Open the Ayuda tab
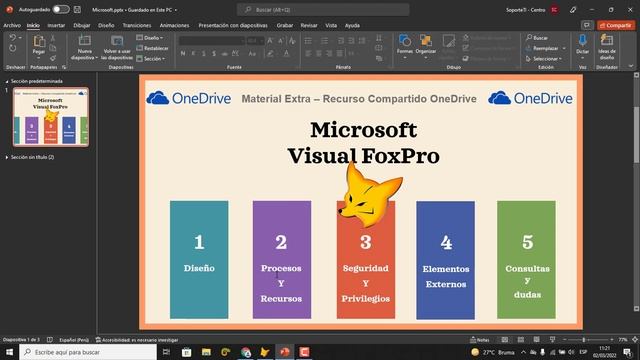 [x=352, y=25]
